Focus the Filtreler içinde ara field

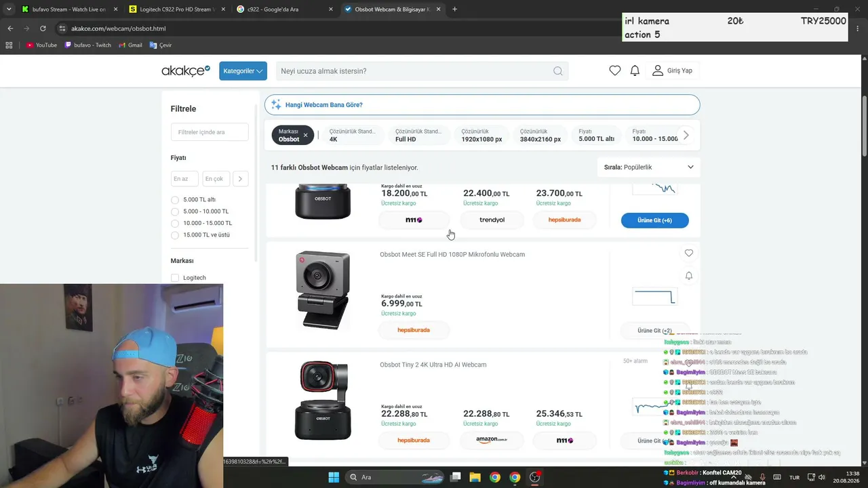210,132
